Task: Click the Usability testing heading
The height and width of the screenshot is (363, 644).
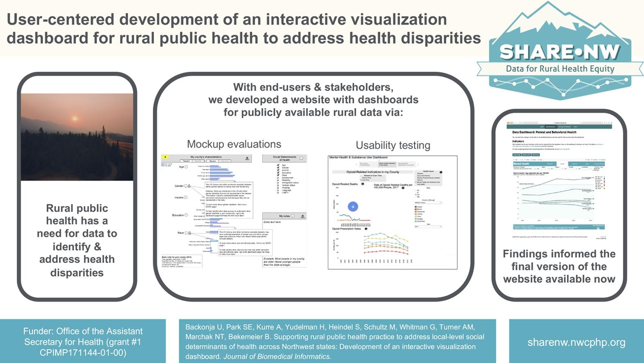Action: click(x=393, y=145)
